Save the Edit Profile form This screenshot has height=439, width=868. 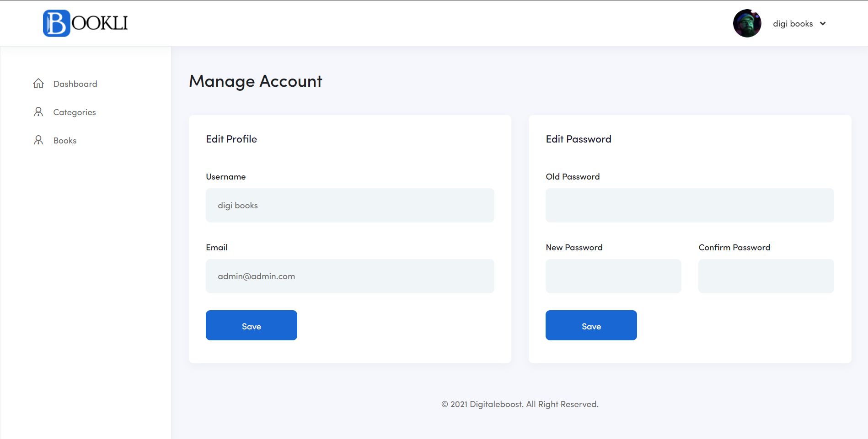[251, 325]
